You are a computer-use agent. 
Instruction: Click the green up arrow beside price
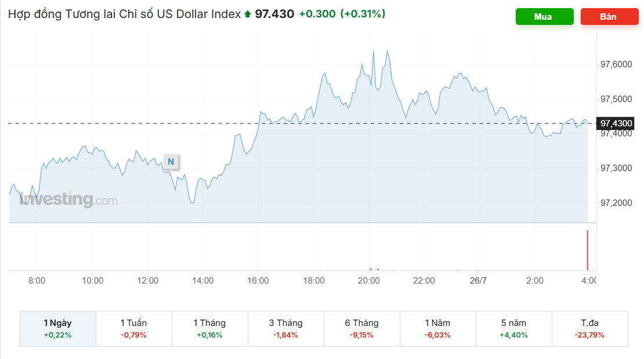coord(248,14)
